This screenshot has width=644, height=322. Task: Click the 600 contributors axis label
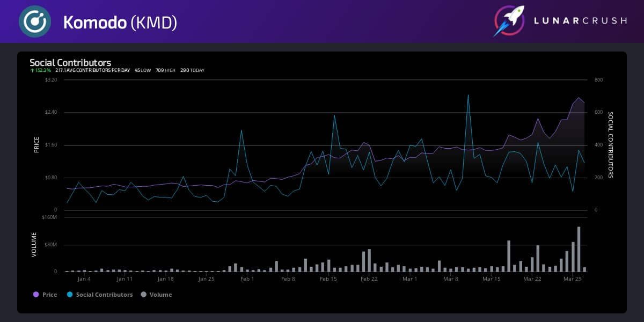(598, 112)
